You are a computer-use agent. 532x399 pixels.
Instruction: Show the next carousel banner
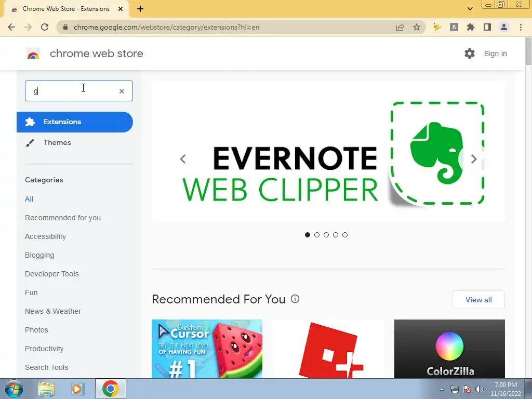pos(474,159)
